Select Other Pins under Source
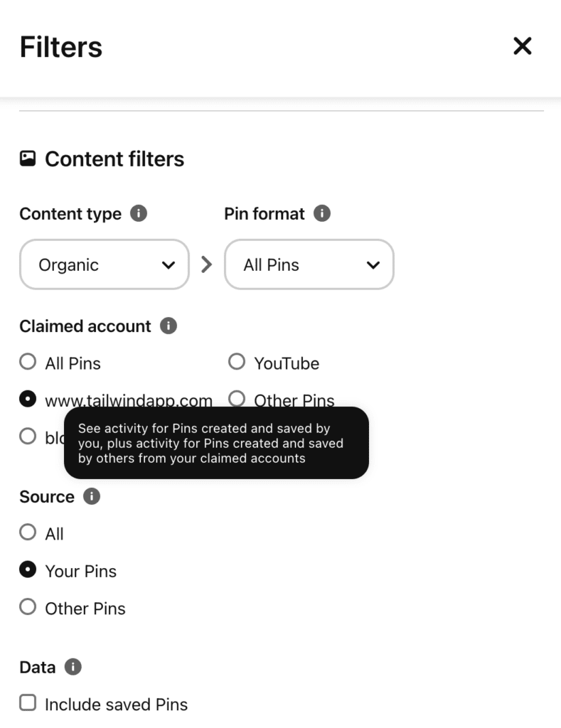This screenshot has width=561, height=728. click(27, 607)
